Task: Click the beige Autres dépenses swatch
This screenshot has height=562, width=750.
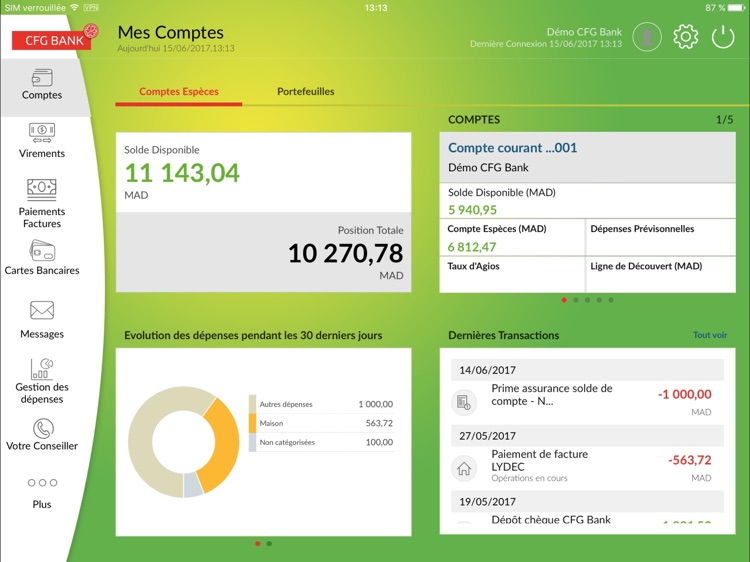Action: click(253, 404)
